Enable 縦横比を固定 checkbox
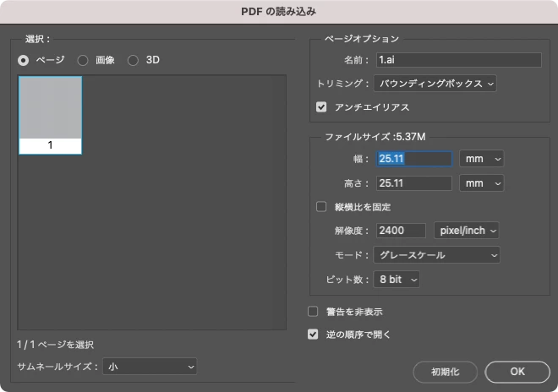Image resolution: width=558 pixels, height=392 pixels. click(321, 207)
